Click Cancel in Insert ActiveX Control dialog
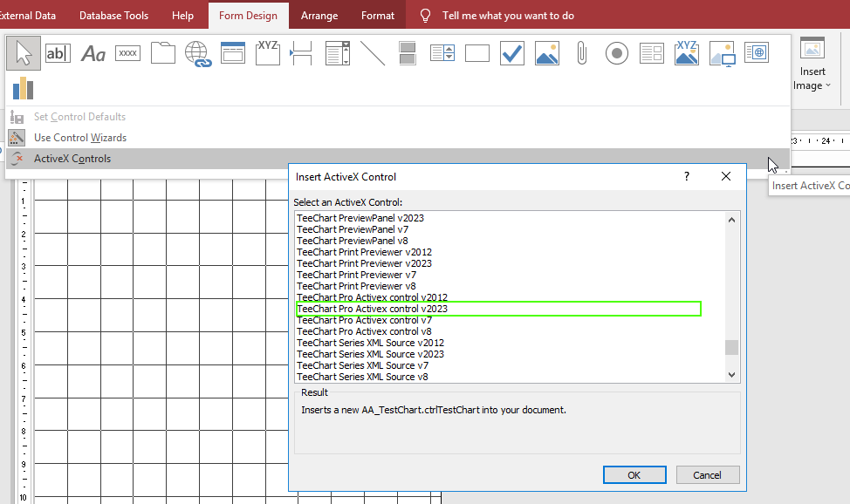 pos(708,474)
